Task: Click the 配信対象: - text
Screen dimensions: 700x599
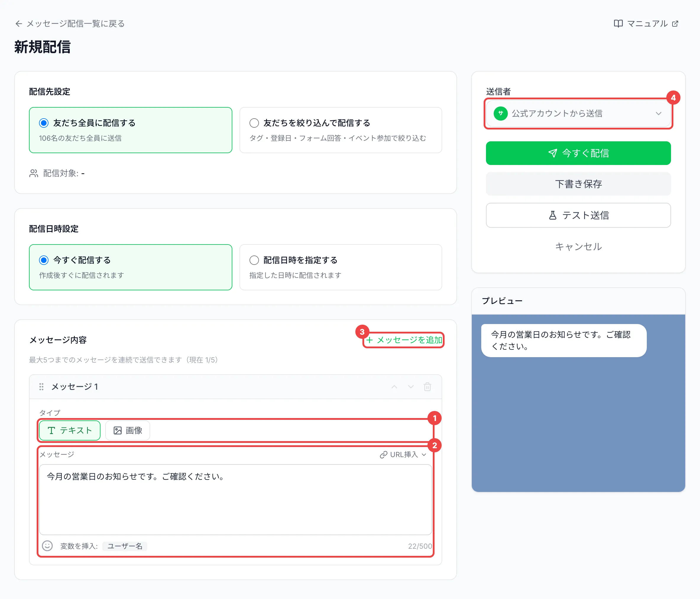Action: (x=64, y=173)
